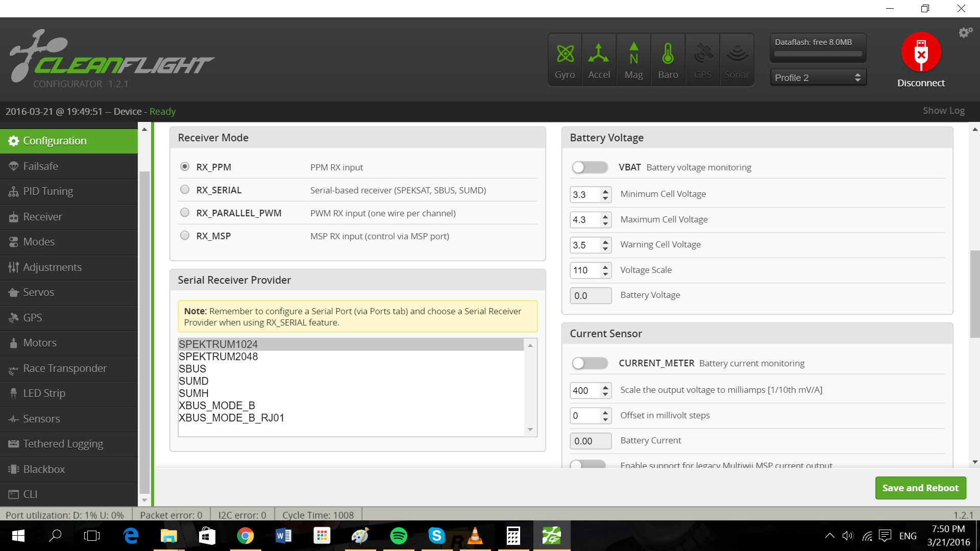The image size is (980, 551).
Task: Decrease the Voltage Scale stepper value
Action: pyautogui.click(x=605, y=274)
